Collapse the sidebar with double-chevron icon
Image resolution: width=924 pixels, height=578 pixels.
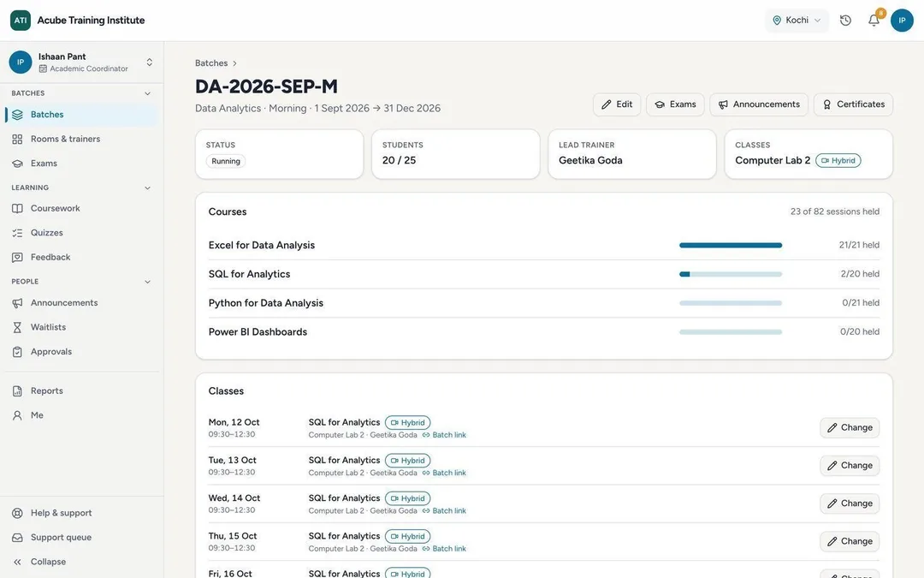point(17,562)
